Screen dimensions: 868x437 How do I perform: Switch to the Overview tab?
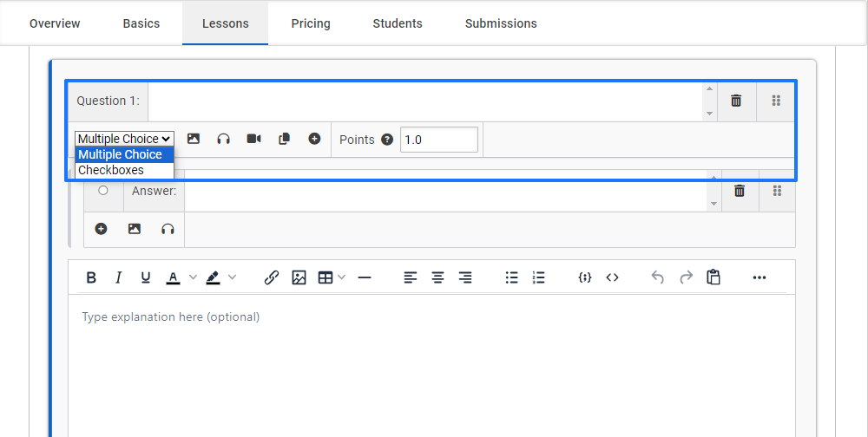pyautogui.click(x=55, y=23)
